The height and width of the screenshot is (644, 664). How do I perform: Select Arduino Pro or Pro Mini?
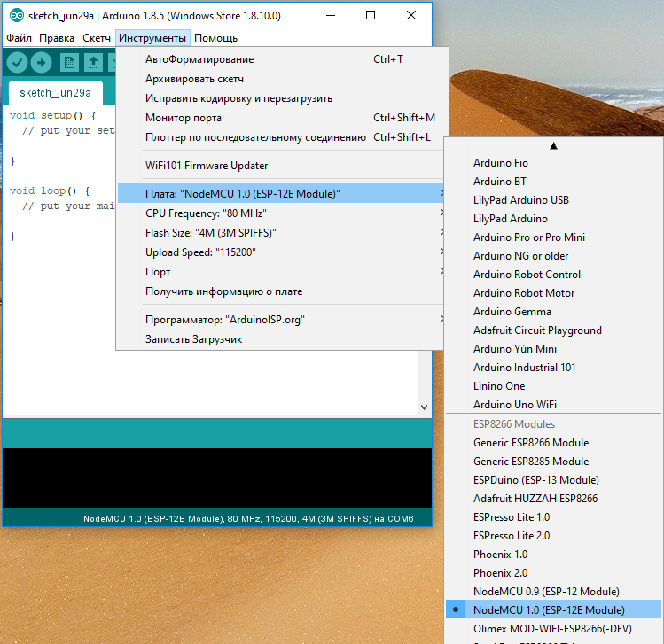pos(553,237)
